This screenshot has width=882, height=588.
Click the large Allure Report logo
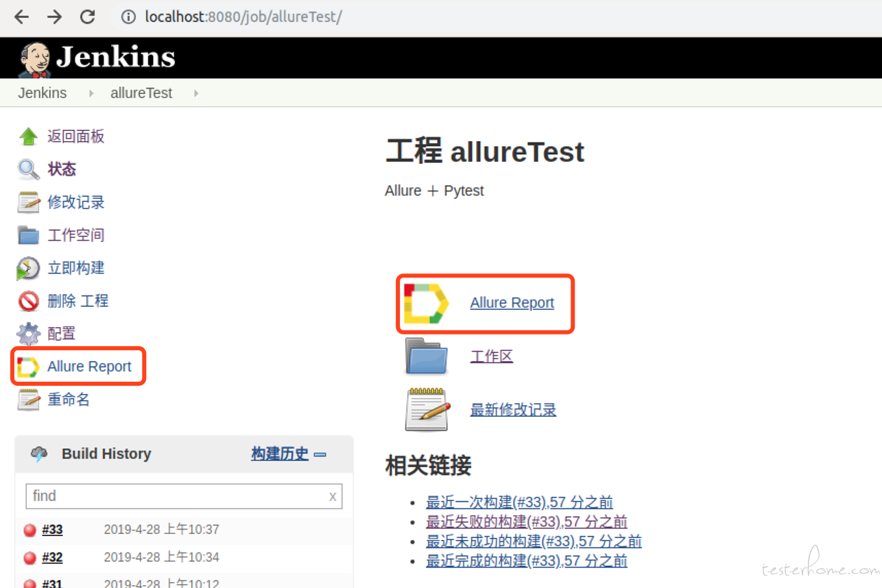coord(426,303)
